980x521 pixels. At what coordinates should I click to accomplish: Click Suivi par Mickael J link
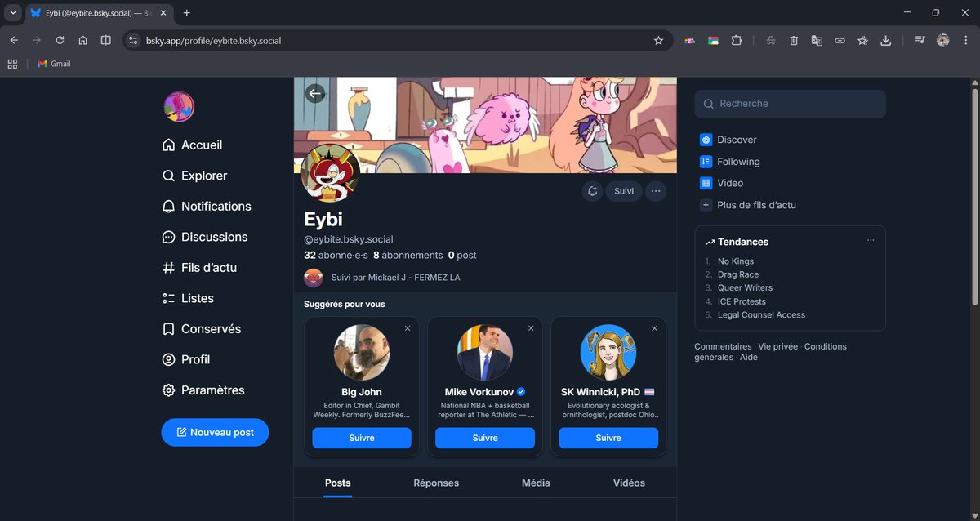coord(381,278)
